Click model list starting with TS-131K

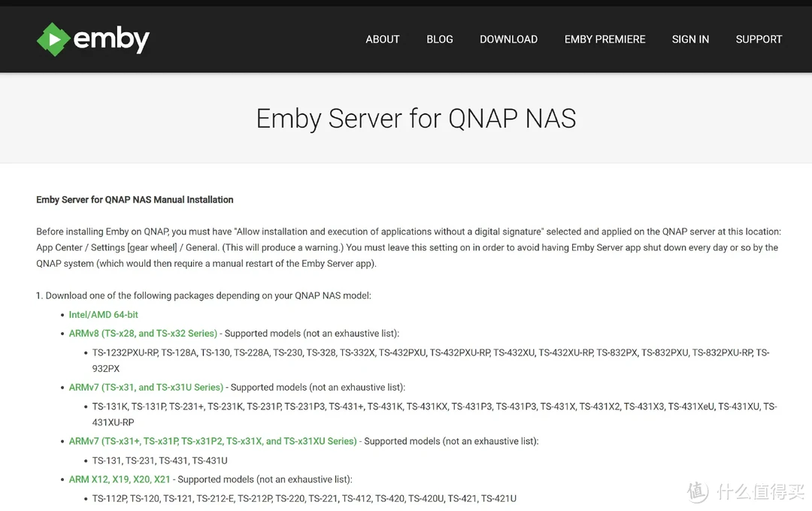[x=435, y=414]
